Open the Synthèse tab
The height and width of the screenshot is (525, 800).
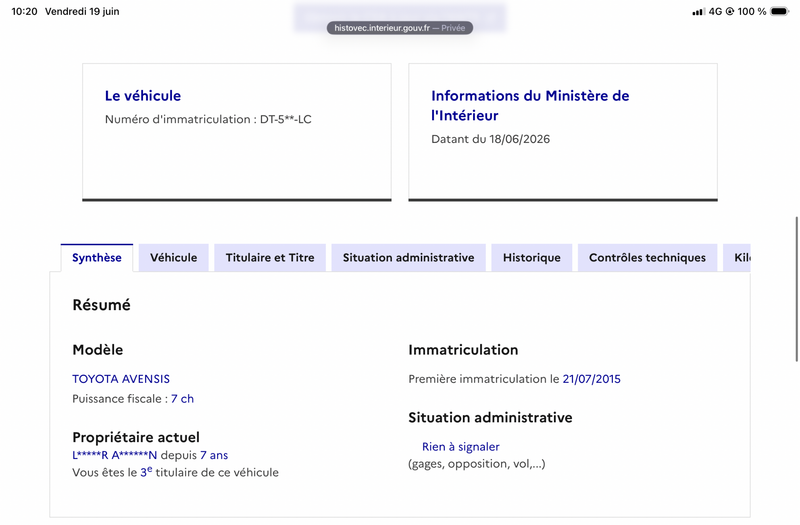click(x=97, y=258)
